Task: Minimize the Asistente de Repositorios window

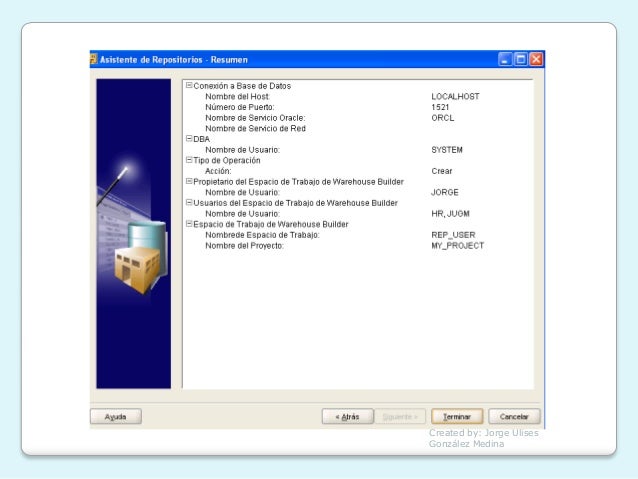Action: click(x=505, y=59)
